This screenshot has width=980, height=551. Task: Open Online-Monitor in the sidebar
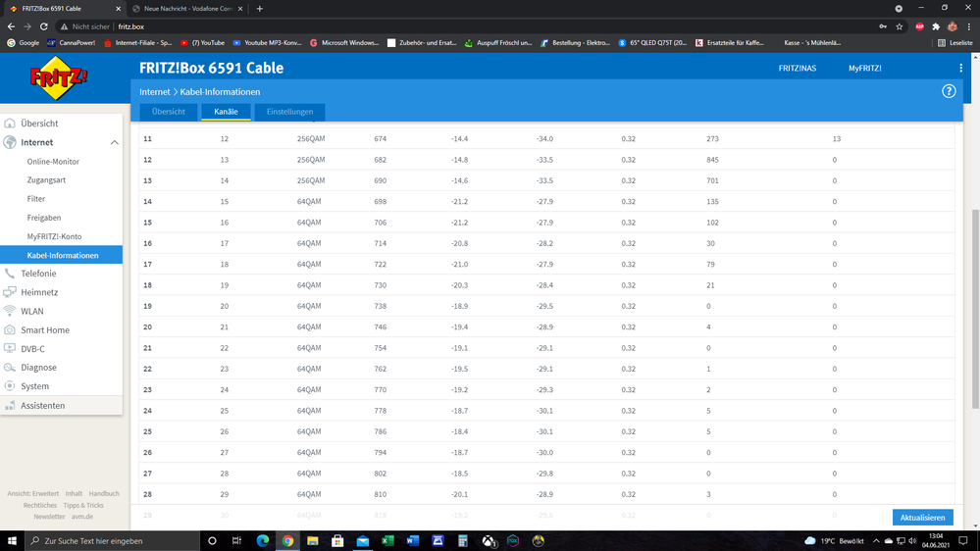53,161
